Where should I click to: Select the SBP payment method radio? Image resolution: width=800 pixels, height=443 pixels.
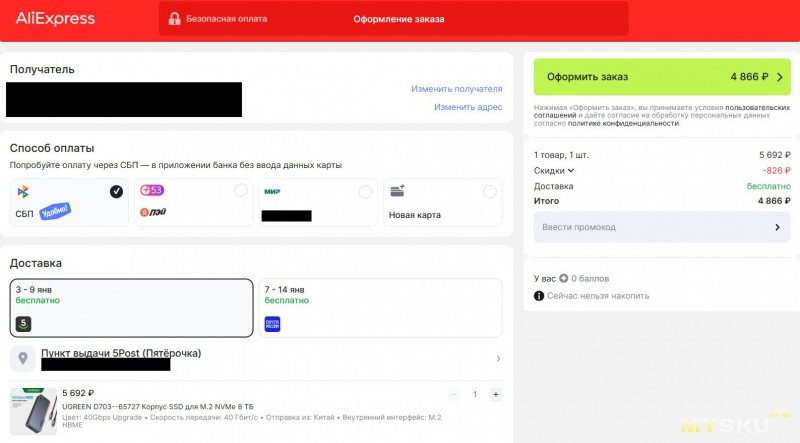116,191
